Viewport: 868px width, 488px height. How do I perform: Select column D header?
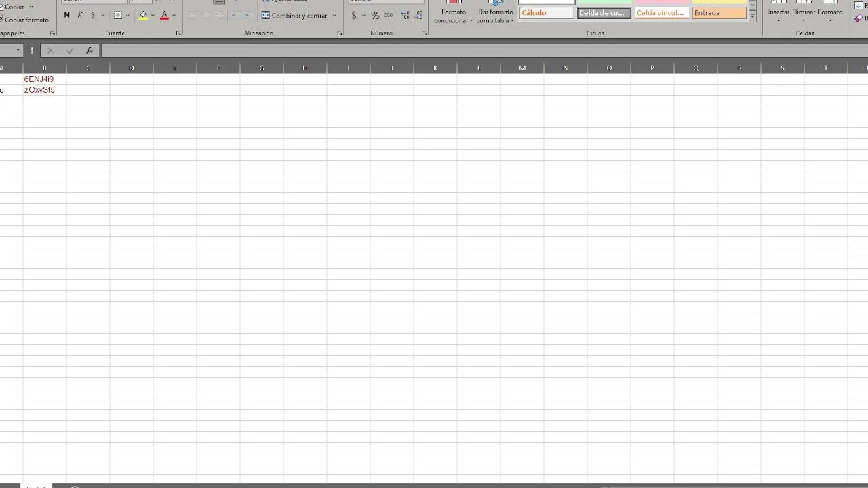[x=132, y=68]
